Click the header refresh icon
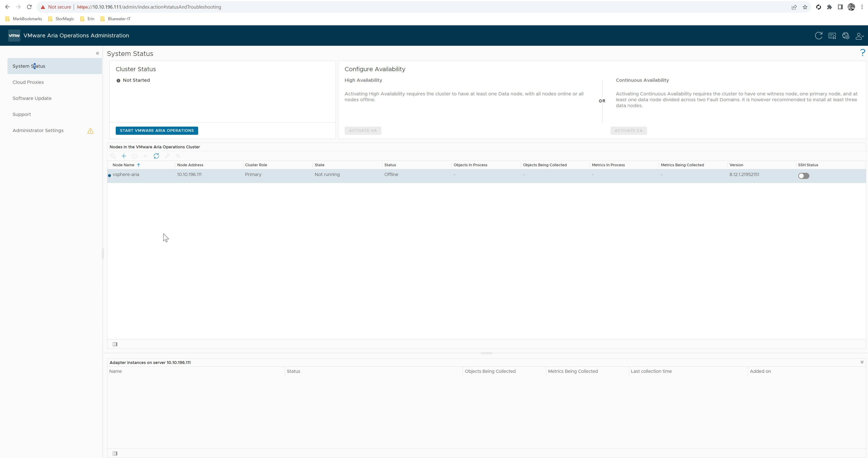Screen dimensions: 868x458 pos(818,35)
